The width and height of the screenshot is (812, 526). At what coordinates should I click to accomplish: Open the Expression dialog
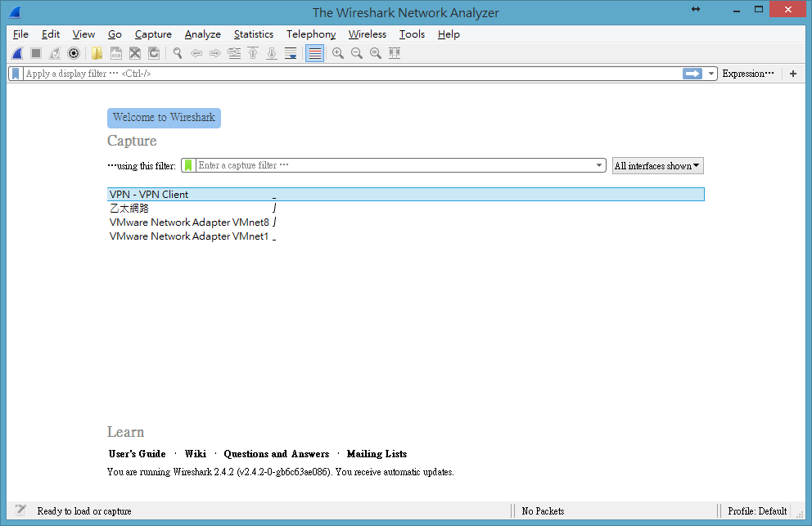(748, 74)
